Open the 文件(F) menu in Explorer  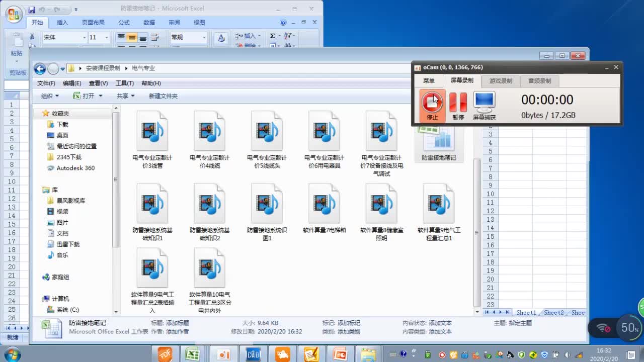(46, 83)
